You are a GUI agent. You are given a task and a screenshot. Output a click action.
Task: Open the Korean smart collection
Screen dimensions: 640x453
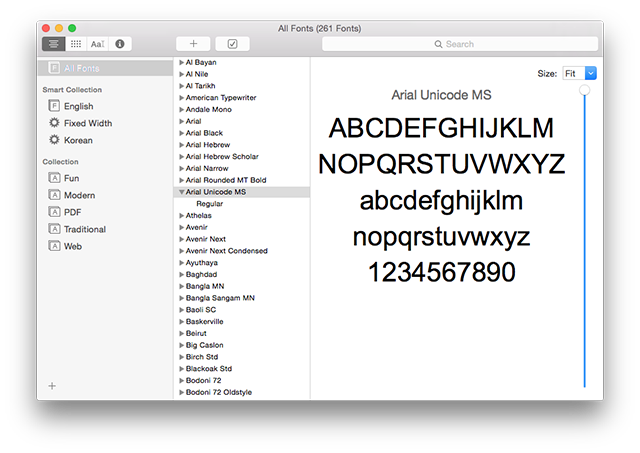click(x=105, y=140)
